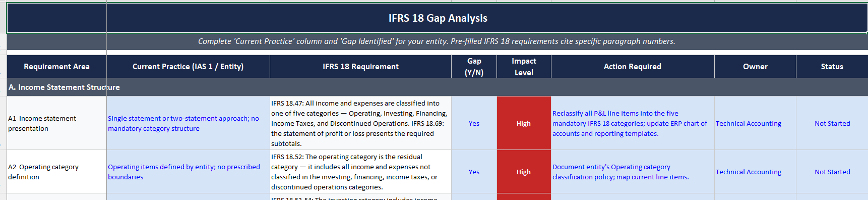Click the A2 Operating category definition cell

[x=56, y=172]
